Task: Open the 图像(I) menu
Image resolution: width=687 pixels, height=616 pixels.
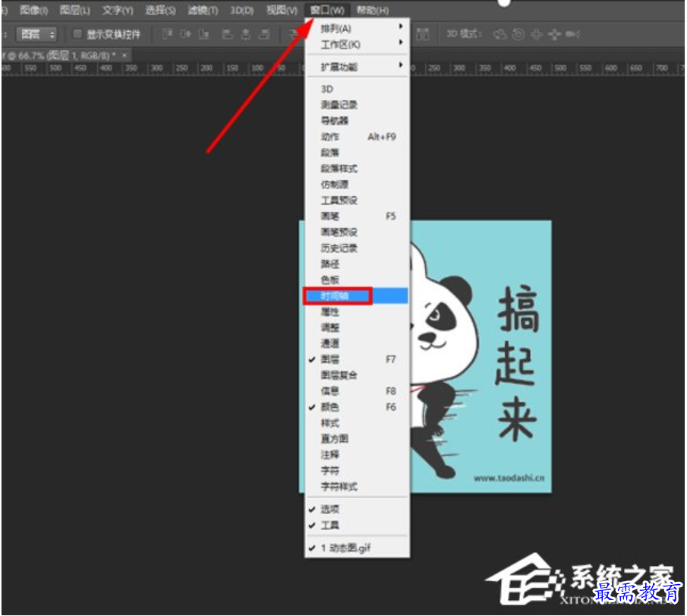Action: pyautogui.click(x=33, y=10)
